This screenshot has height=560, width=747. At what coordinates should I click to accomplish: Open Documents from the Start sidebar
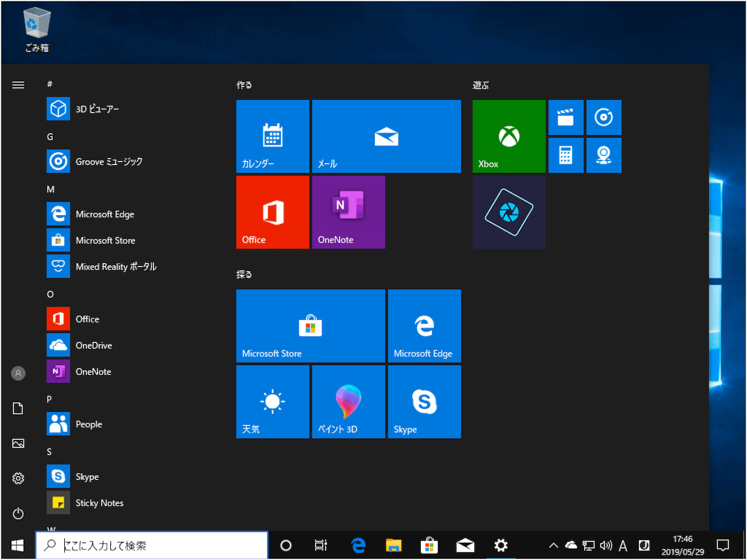(18, 408)
